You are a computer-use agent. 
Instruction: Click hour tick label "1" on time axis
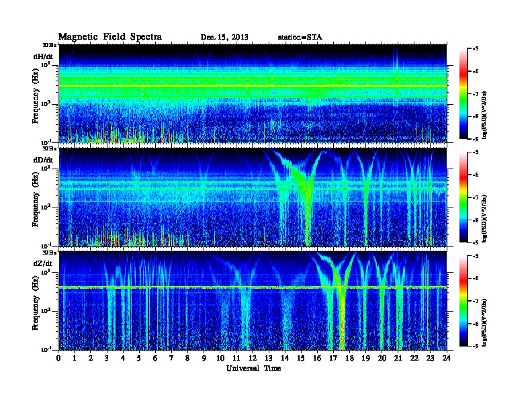click(x=75, y=359)
